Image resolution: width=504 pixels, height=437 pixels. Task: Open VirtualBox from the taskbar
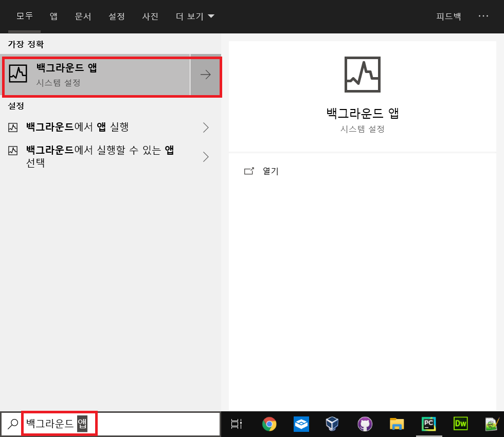pyautogui.click(x=332, y=424)
